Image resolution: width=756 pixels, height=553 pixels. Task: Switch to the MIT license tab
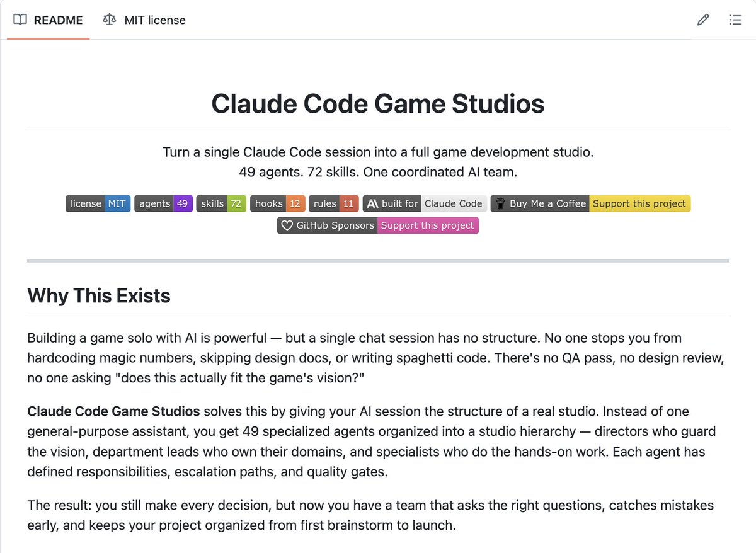coord(144,20)
